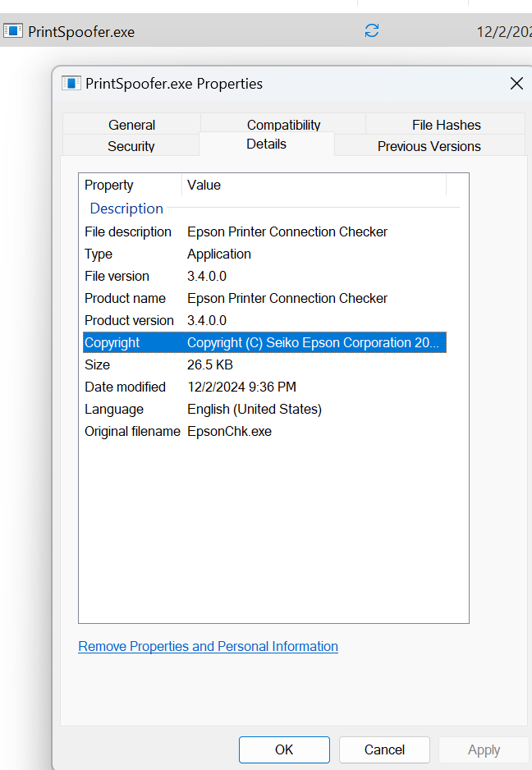Click the Product name value field
The image size is (532, 770).
tap(287, 299)
